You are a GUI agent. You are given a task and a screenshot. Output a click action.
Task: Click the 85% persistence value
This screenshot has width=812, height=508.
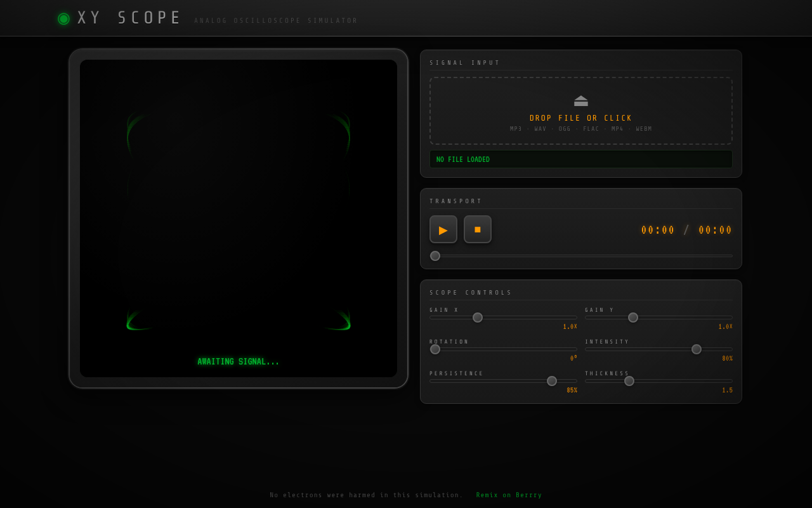click(572, 391)
